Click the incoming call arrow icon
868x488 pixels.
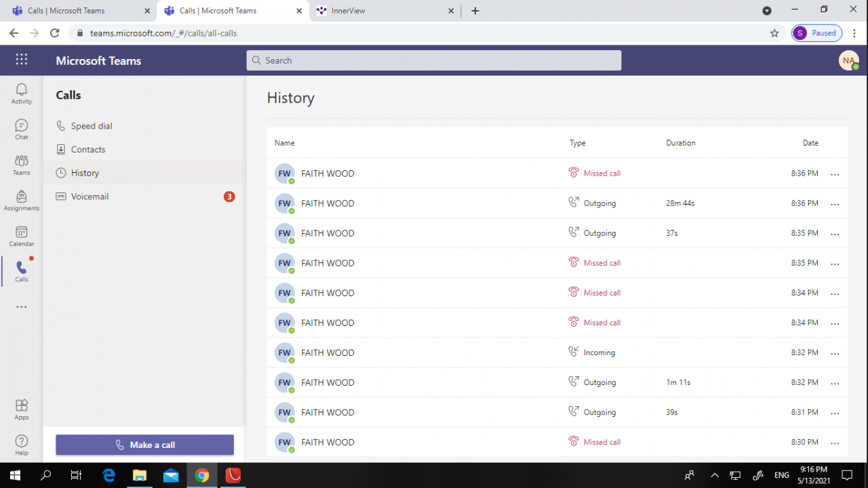(574, 352)
